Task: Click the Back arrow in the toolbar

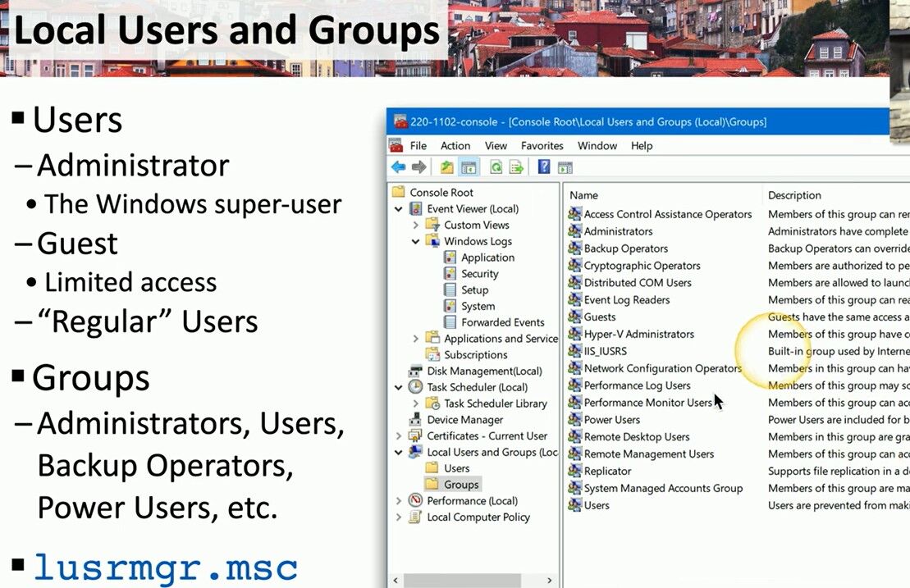Action: click(398, 167)
